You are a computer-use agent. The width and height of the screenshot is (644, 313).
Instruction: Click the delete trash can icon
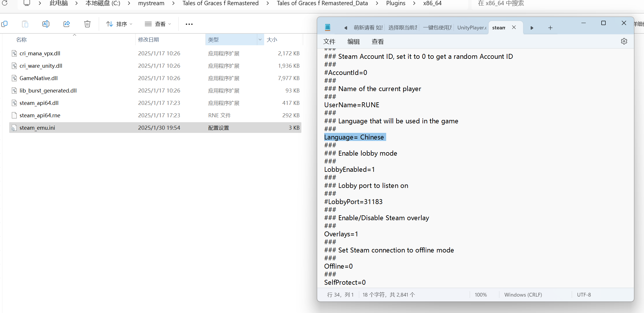pos(87,24)
